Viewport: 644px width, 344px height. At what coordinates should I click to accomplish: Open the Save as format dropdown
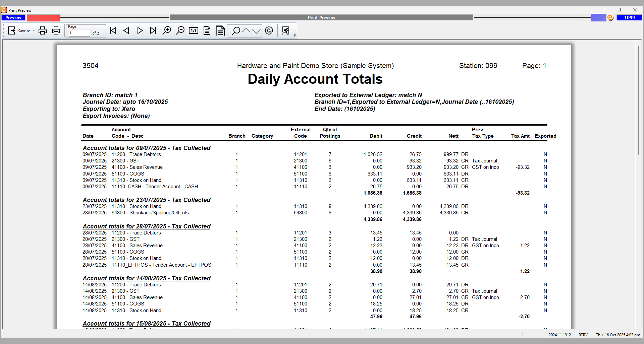click(x=34, y=31)
